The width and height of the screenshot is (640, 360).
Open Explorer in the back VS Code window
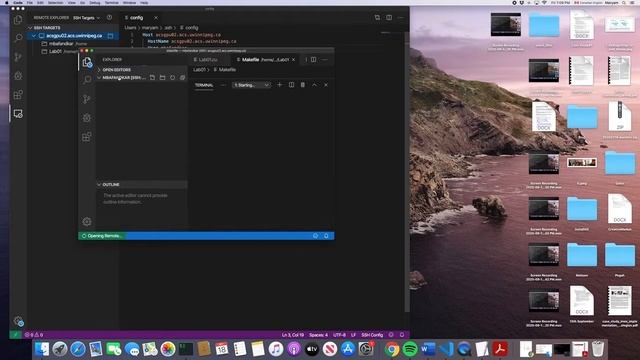18,20
